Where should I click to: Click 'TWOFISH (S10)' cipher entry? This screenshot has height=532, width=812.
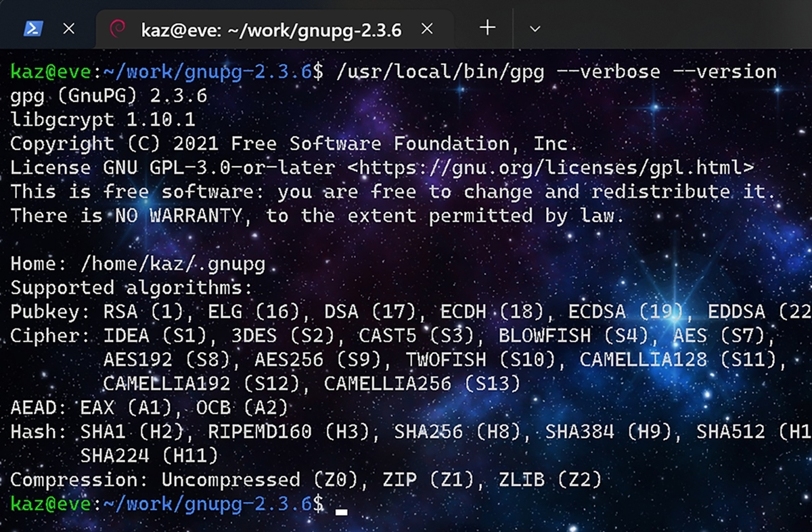click(482, 360)
